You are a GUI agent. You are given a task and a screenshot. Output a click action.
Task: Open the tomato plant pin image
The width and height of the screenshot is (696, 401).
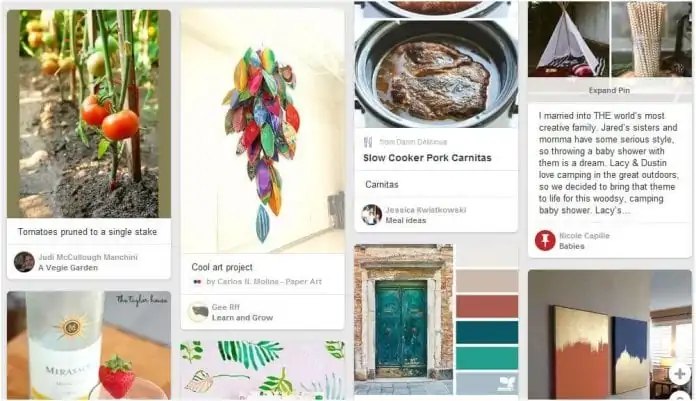point(89,114)
